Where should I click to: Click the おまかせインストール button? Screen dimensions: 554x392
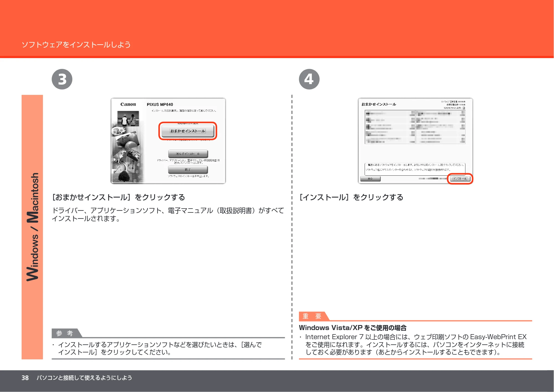click(x=188, y=131)
